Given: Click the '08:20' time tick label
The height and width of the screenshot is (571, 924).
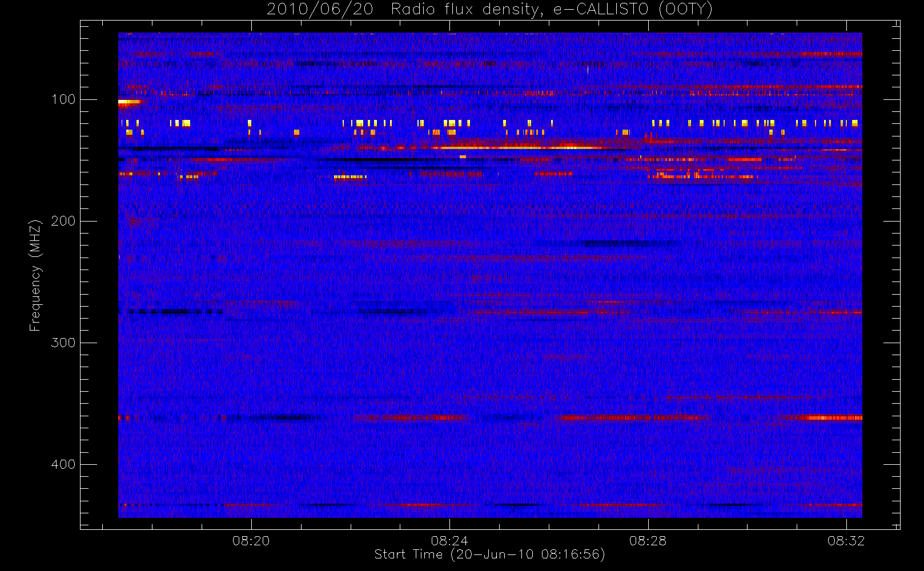Looking at the screenshot, I should [251, 541].
